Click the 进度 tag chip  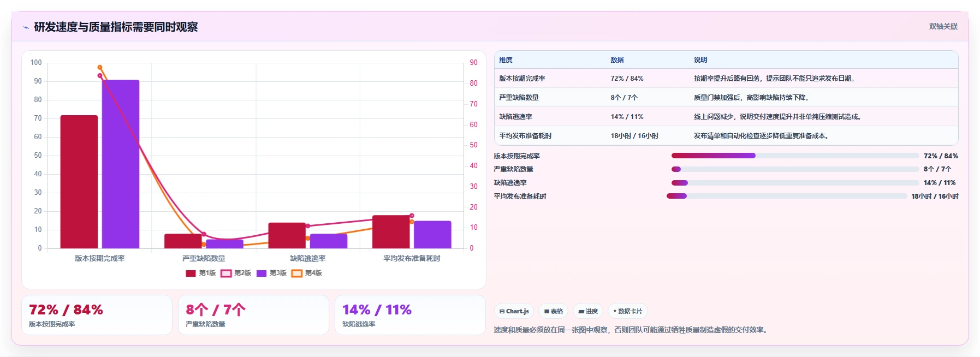(x=588, y=311)
